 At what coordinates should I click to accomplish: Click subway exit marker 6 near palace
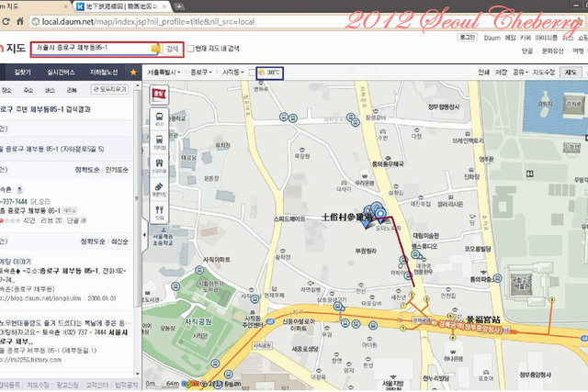(551, 299)
